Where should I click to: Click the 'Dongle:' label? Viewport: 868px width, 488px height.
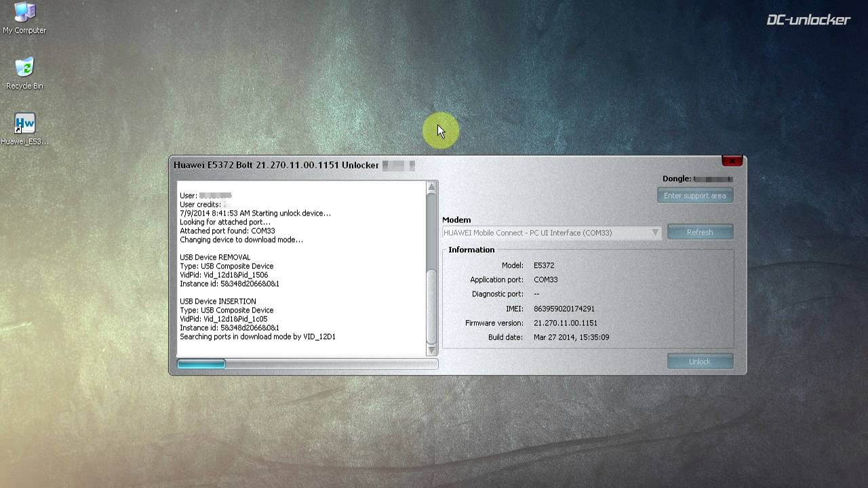coord(677,179)
